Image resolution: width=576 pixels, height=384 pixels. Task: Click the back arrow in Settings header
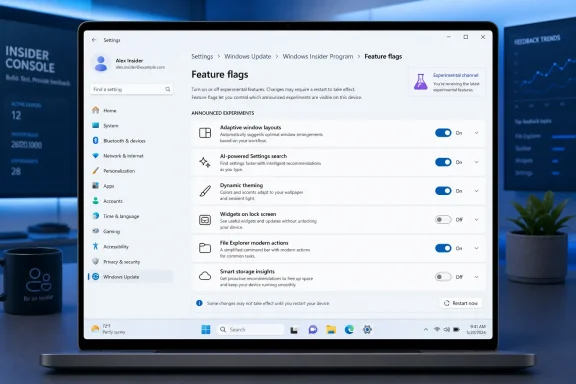[x=94, y=40]
